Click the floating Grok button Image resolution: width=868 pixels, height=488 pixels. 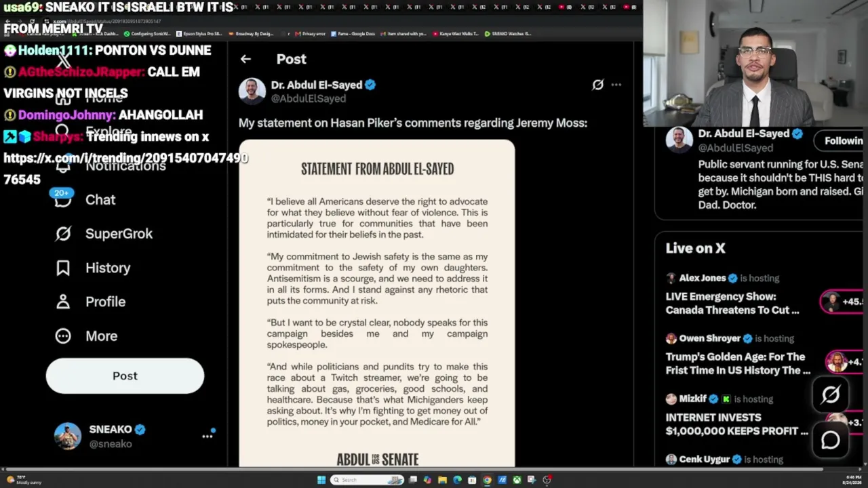point(831,394)
